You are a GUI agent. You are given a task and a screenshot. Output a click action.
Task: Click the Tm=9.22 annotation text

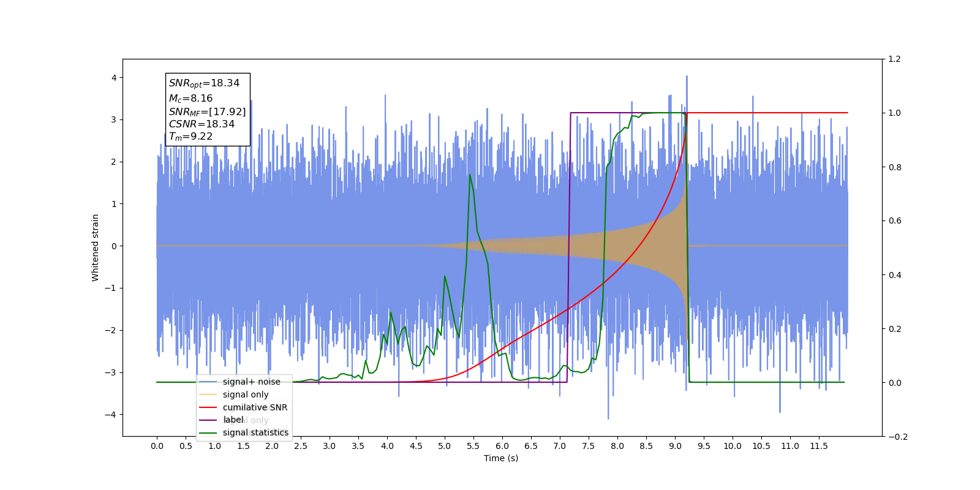(x=191, y=137)
